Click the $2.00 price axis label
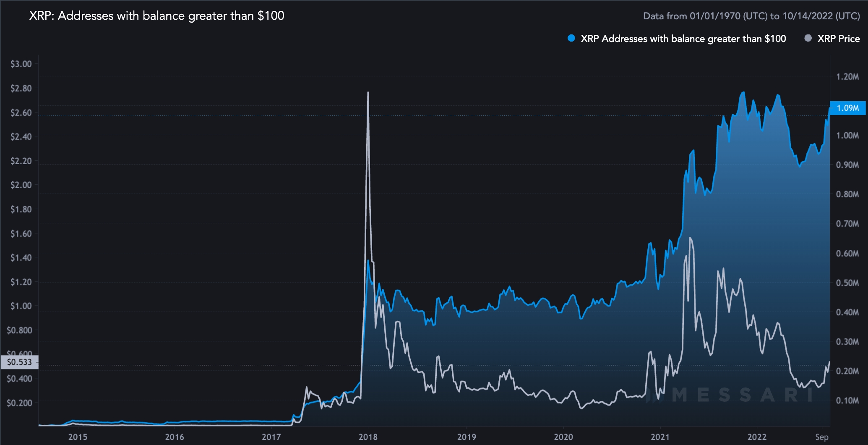The image size is (868, 445). 21,185
